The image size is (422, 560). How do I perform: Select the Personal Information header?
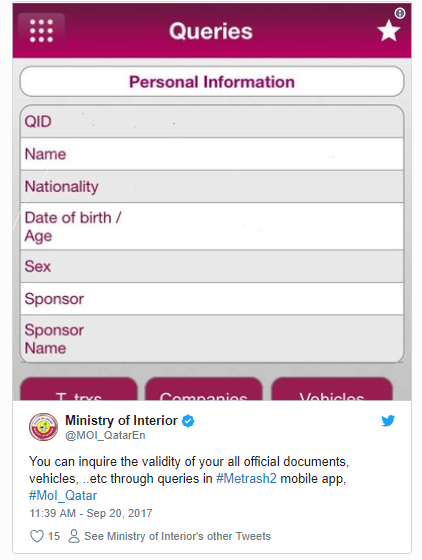pos(212,82)
